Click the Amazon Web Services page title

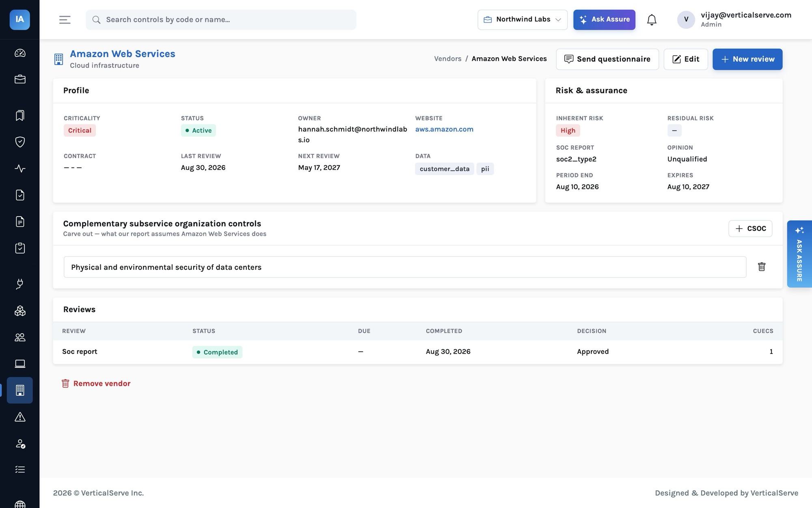pyautogui.click(x=123, y=54)
